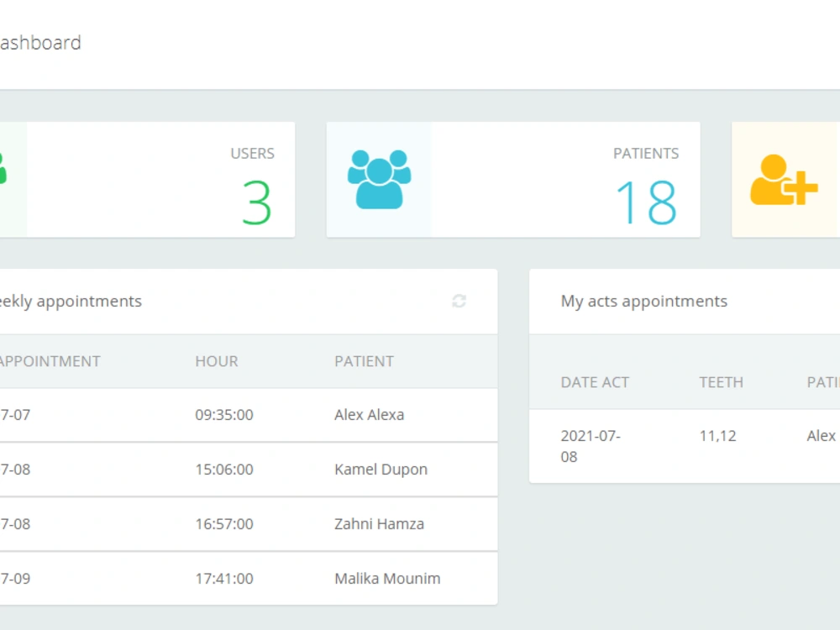Click the patients count number 18
Image resolution: width=840 pixels, height=630 pixels.
647,203
